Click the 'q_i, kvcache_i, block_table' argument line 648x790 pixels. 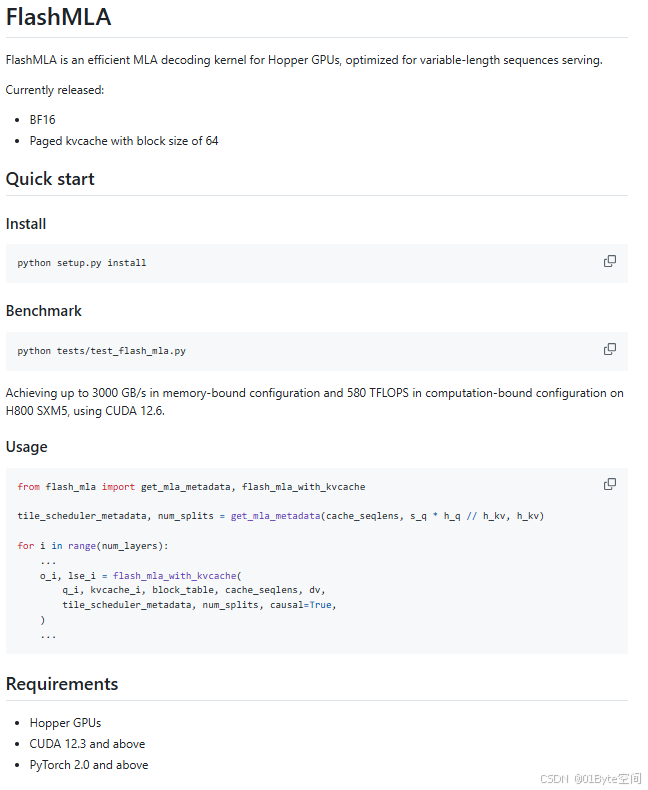coord(194,590)
